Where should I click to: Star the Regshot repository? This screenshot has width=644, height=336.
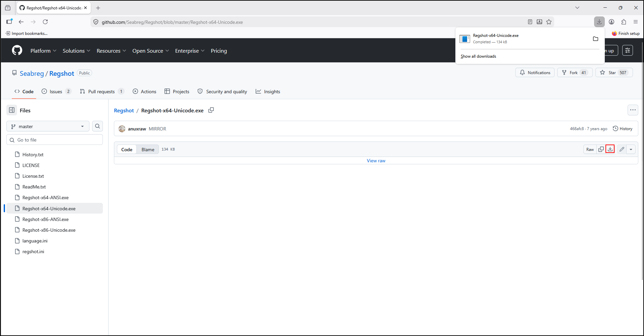click(614, 72)
